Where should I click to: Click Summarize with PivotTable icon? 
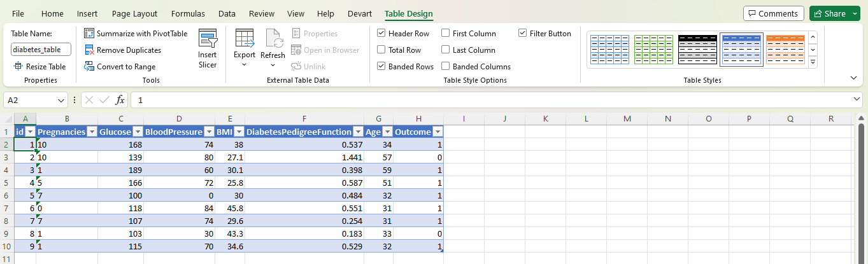[89, 34]
